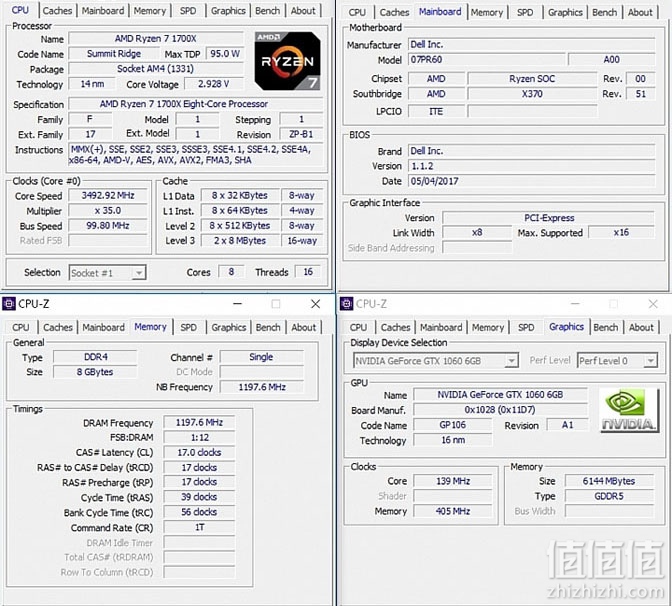672x606 pixels.
Task: Choose CPU tab in the Graphics window
Action: (x=358, y=327)
